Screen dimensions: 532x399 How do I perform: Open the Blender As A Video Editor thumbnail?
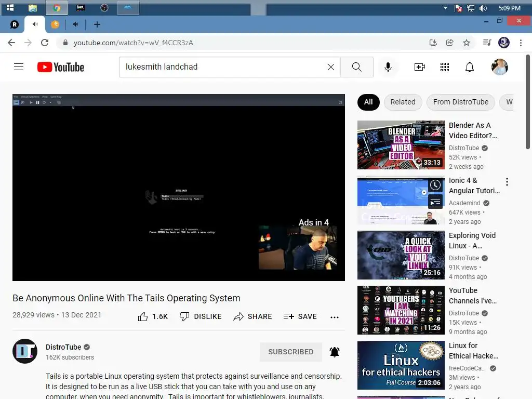click(401, 145)
